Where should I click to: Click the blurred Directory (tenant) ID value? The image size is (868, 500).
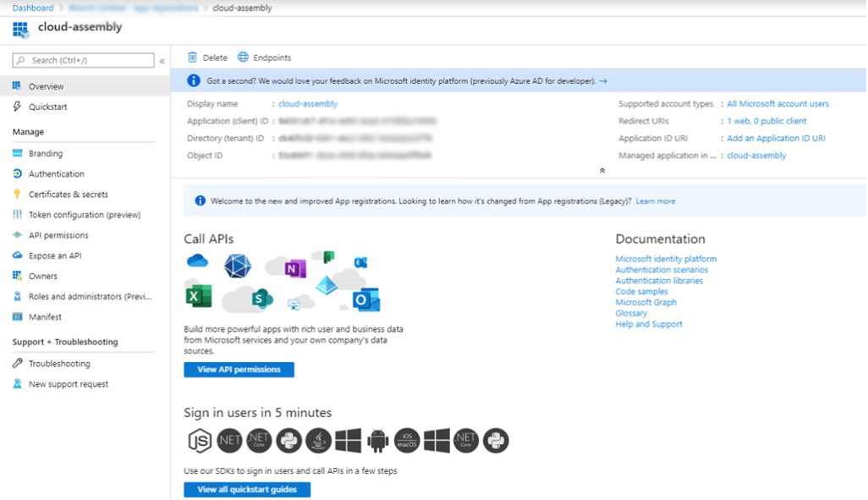pos(354,138)
